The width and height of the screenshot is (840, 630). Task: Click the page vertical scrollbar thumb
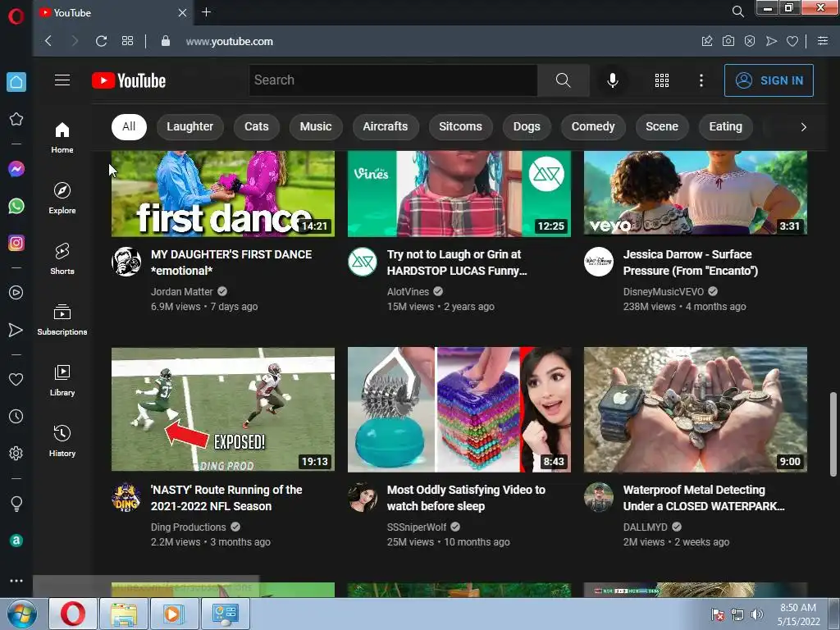(x=833, y=434)
